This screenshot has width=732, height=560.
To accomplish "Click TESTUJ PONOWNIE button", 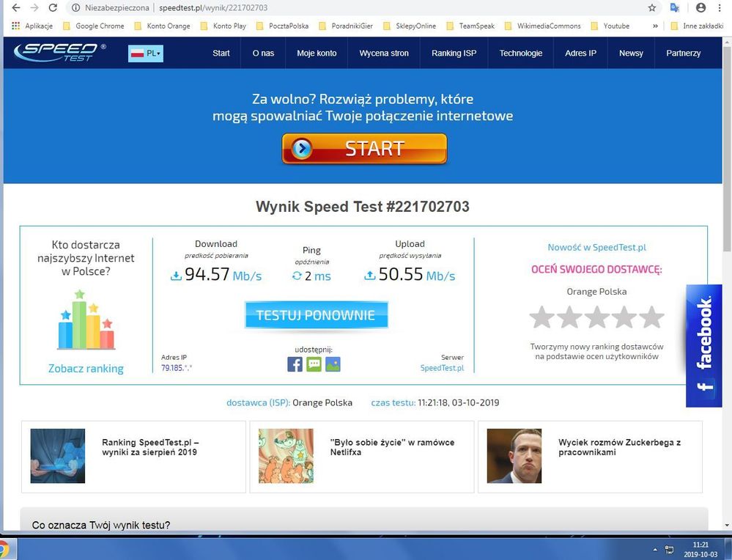I will click(x=316, y=315).
